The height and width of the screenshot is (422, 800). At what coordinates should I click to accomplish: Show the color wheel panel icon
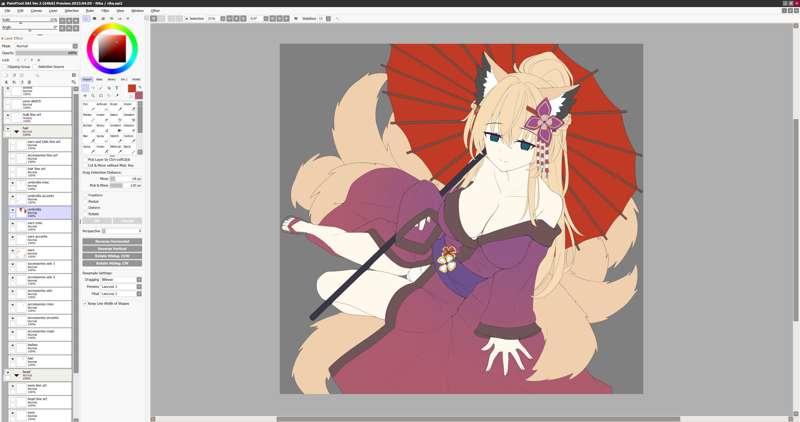coord(86,18)
